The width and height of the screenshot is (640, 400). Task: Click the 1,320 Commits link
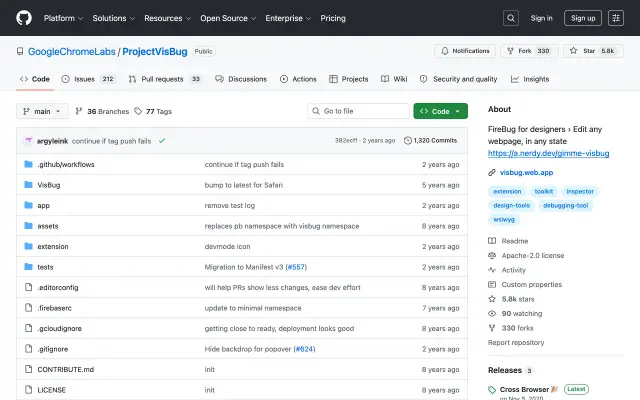point(431,140)
